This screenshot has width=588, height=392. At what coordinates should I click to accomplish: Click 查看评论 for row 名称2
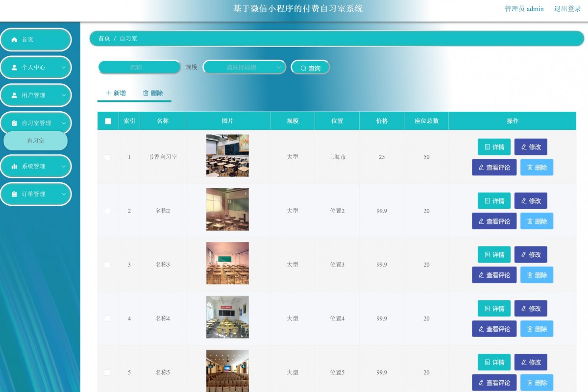(494, 221)
